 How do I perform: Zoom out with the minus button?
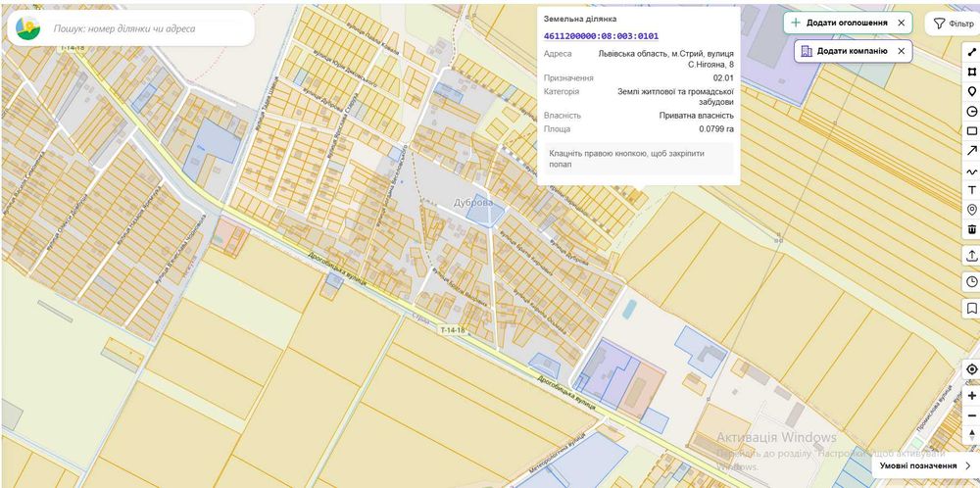[x=971, y=415]
